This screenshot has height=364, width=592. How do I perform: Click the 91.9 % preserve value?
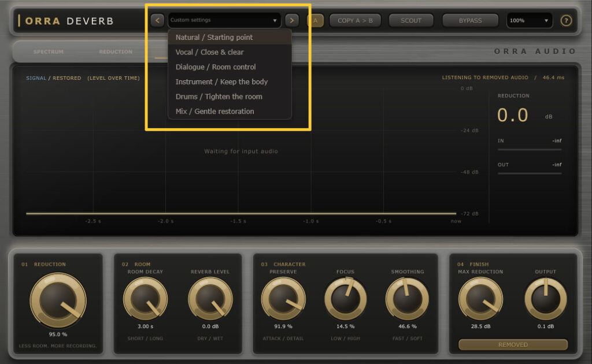[283, 326]
